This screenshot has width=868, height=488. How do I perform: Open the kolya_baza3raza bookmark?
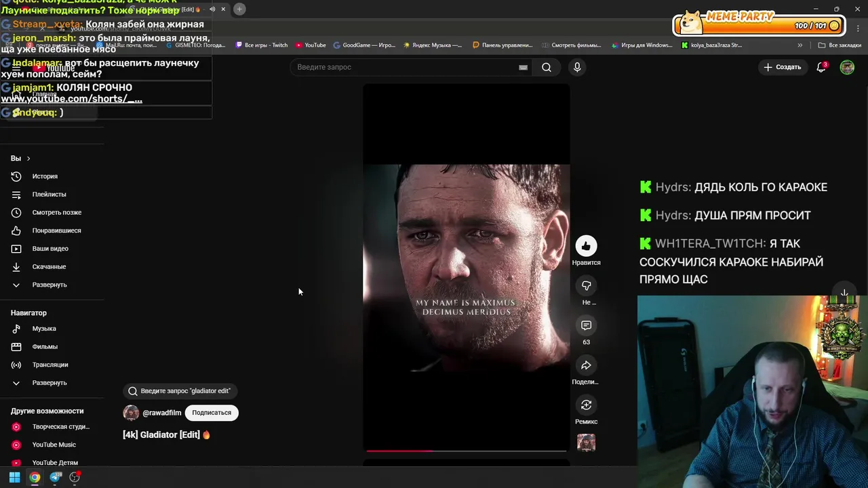pos(711,45)
